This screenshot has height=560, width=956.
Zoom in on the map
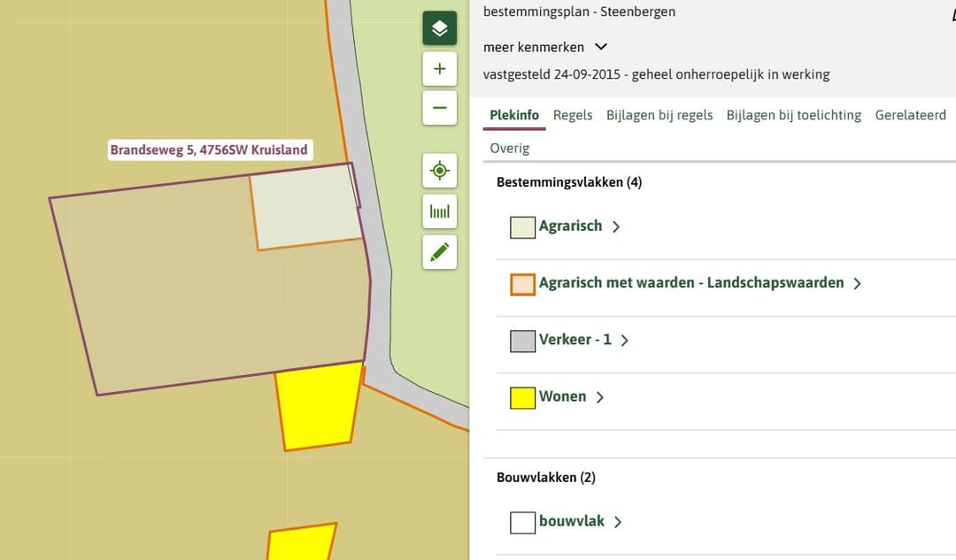pyautogui.click(x=439, y=69)
